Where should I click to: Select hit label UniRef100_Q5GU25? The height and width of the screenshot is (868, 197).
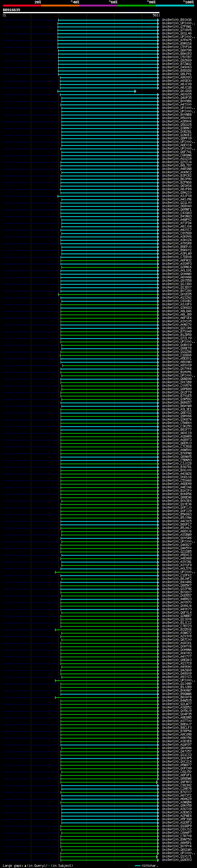pos(177,125)
